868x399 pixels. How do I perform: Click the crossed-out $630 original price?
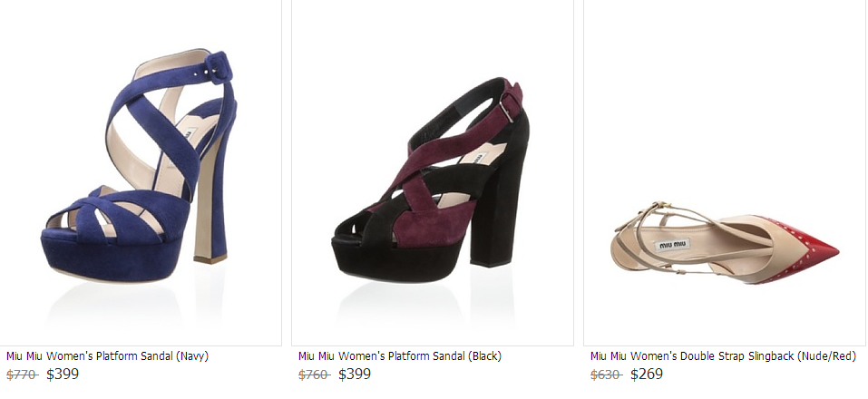tap(606, 374)
